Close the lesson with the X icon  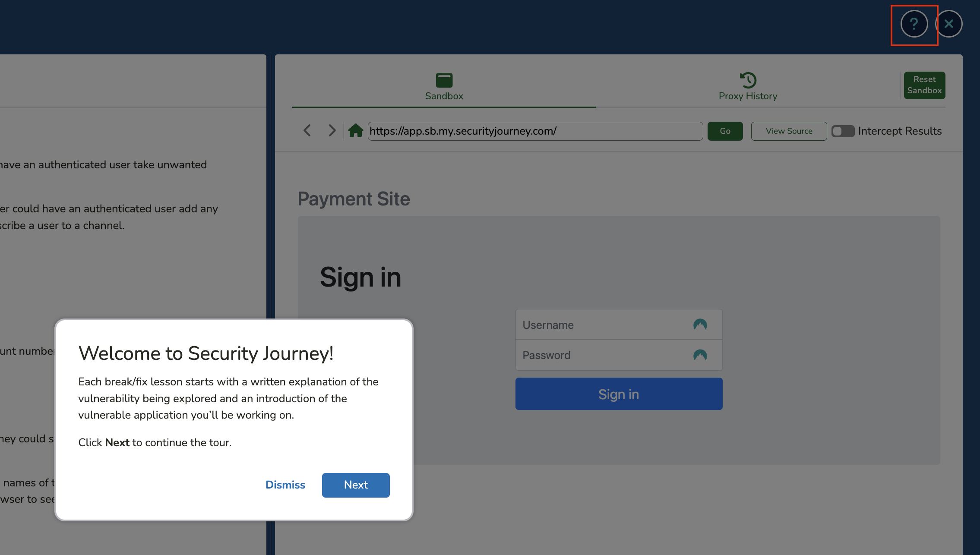pos(948,24)
